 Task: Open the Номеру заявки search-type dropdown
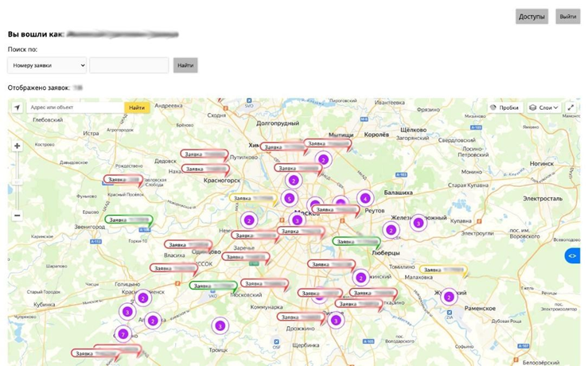(x=47, y=65)
